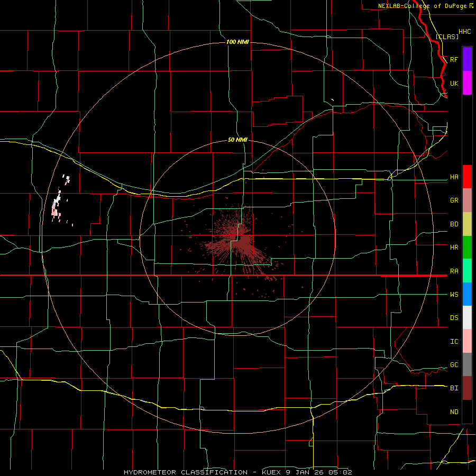The width and height of the screenshot is (476, 476).
Task: Click the IC legend label
Action: point(454,342)
